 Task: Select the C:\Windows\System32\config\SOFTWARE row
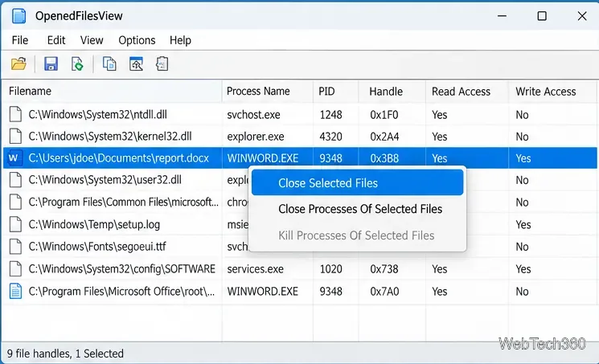(300, 269)
